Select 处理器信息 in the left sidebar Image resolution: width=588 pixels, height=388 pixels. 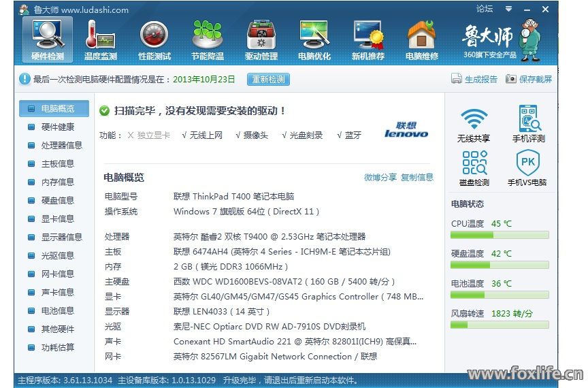pyautogui.click(x=61, y=145)
